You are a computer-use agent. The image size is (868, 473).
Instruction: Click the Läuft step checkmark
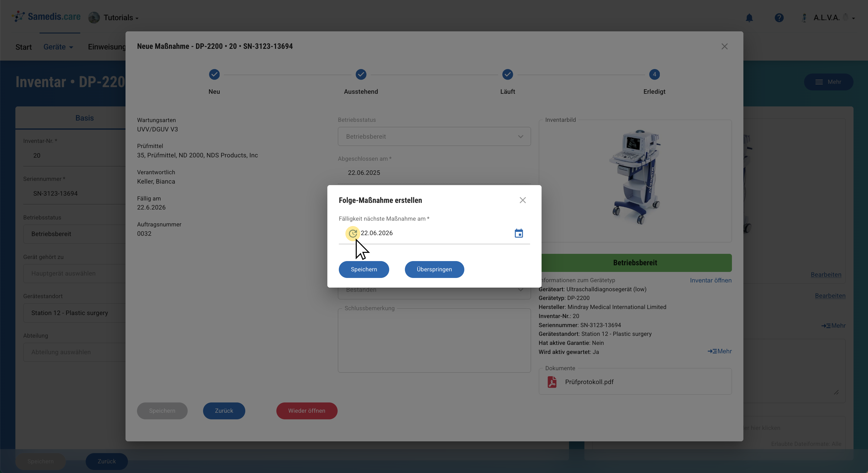(x=507, y=74)
